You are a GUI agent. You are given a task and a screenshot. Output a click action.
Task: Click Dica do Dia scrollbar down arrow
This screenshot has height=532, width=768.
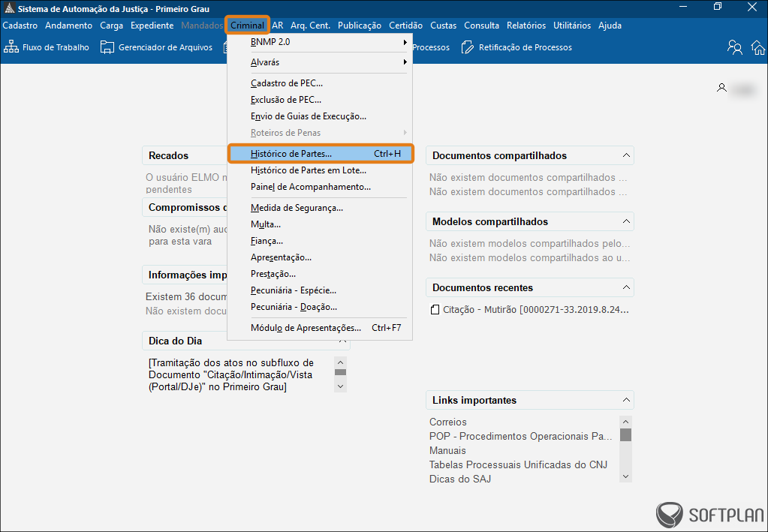click(340, 386)
